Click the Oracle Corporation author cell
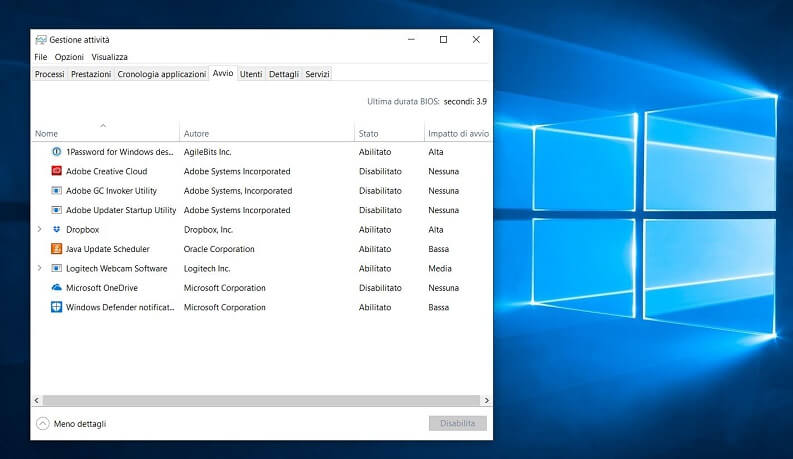This screenshot has width=793, height=459. [x=219, y=249]
